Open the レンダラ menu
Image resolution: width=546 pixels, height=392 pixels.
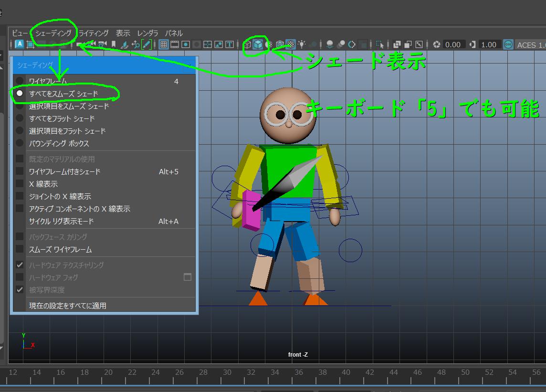[147, 33]
